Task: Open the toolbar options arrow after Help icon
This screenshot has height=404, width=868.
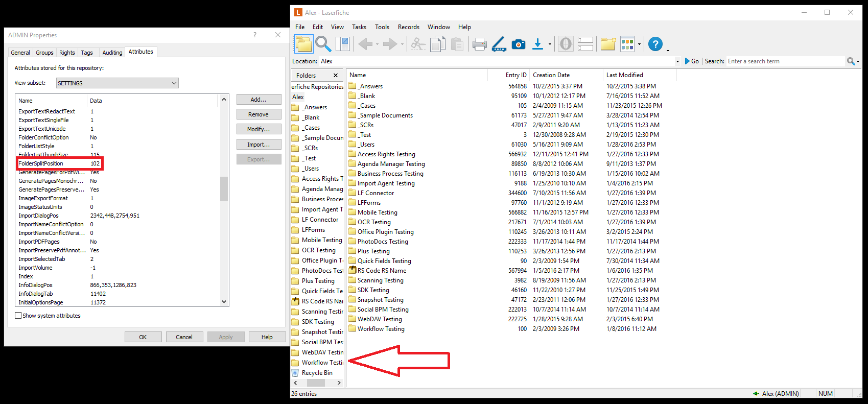Action: (x=668, y=50)
